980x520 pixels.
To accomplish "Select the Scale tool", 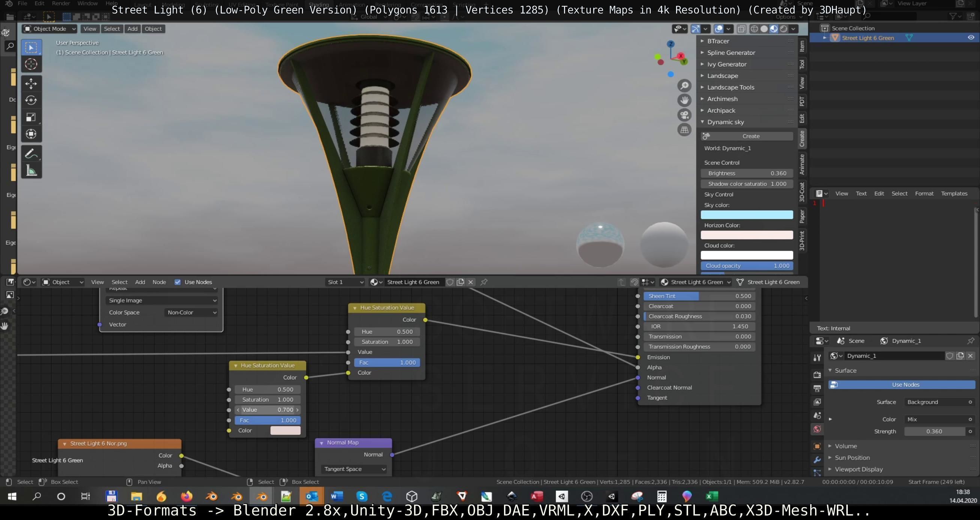I will point(31,117).
